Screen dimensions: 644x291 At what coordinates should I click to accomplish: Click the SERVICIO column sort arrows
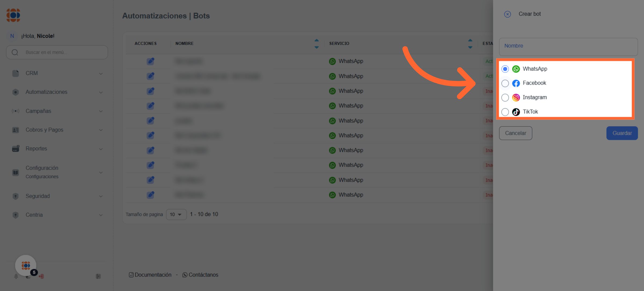pos(470,43)
